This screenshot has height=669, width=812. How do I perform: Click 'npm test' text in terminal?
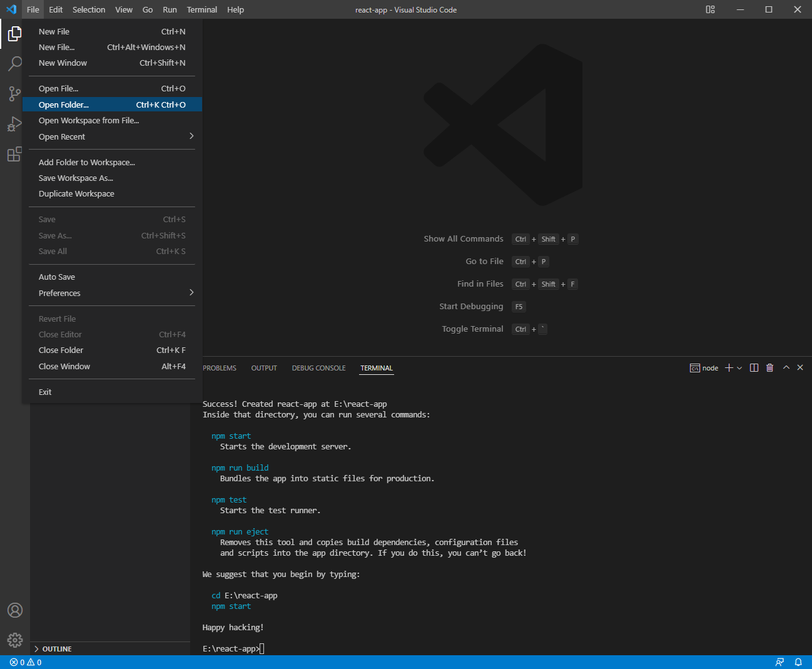(229, 499)
